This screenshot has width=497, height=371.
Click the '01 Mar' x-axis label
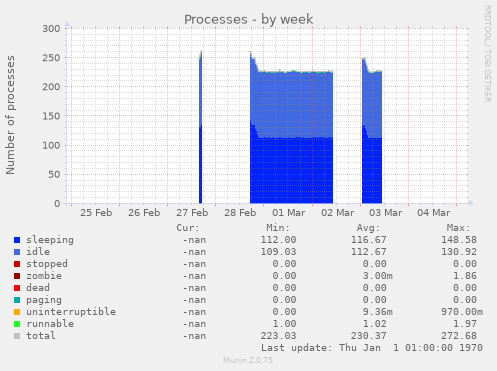click(289, 213)
